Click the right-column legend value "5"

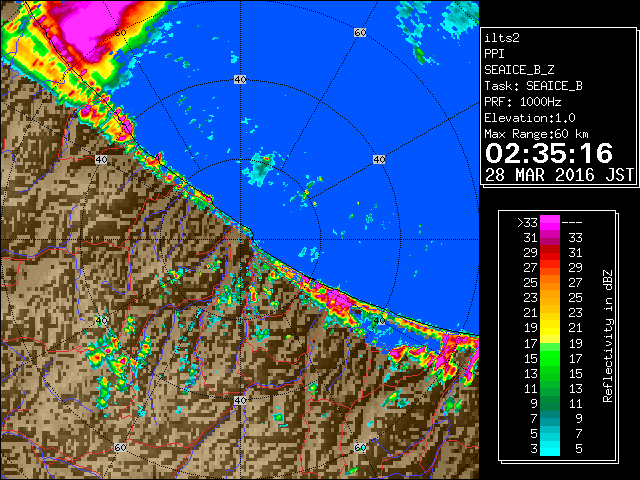click(578, 449)
